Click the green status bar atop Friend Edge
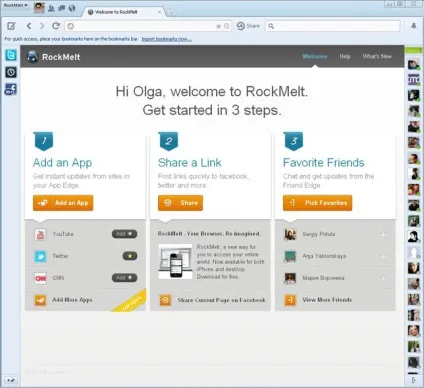 [413, 50]
